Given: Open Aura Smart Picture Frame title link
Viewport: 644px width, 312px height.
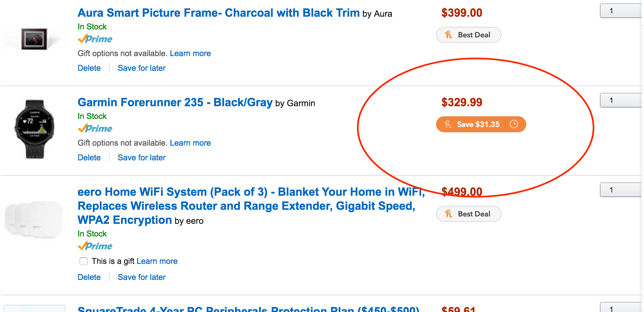Looking at the screenshot, I should (x=218, y=13).
